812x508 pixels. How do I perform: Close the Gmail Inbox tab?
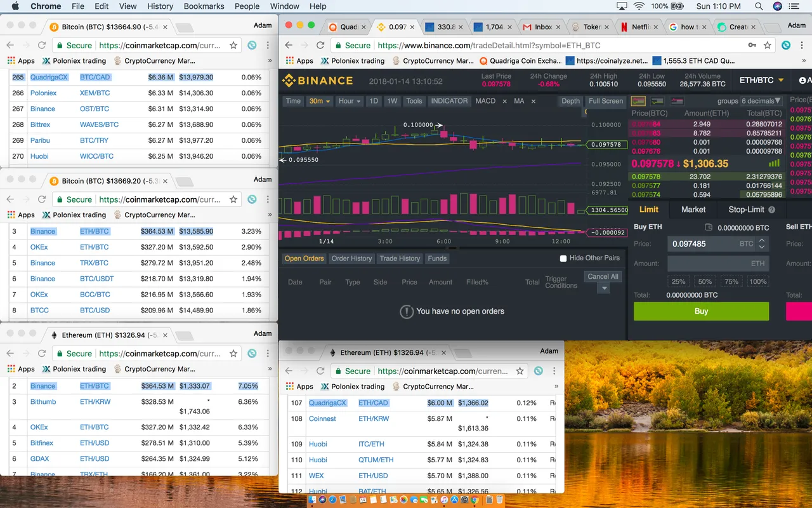559,27
